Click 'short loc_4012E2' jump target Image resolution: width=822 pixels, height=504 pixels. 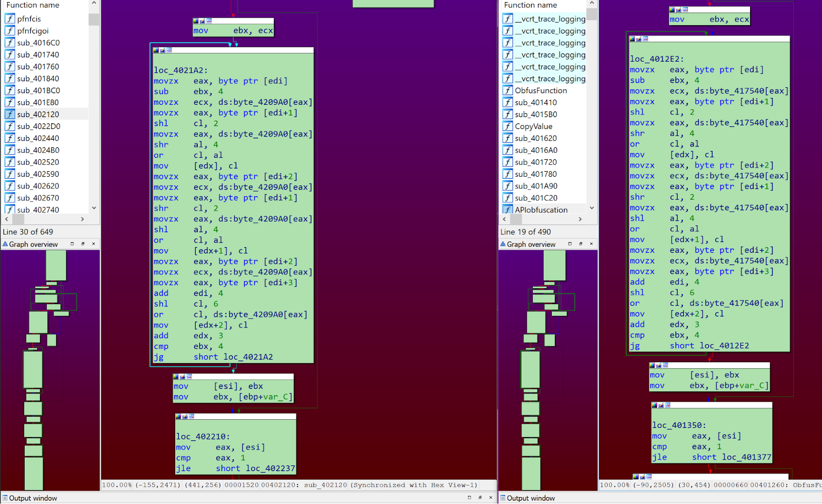[709, 346]
